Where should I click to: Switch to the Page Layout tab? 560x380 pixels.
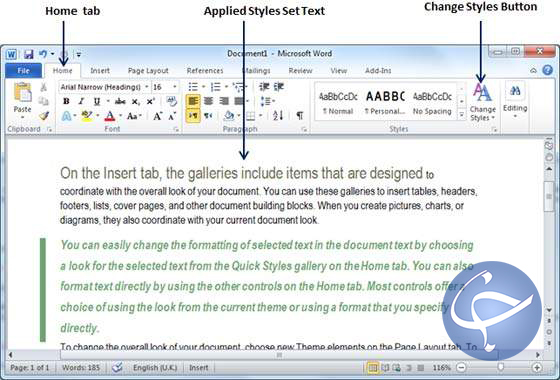148,71
